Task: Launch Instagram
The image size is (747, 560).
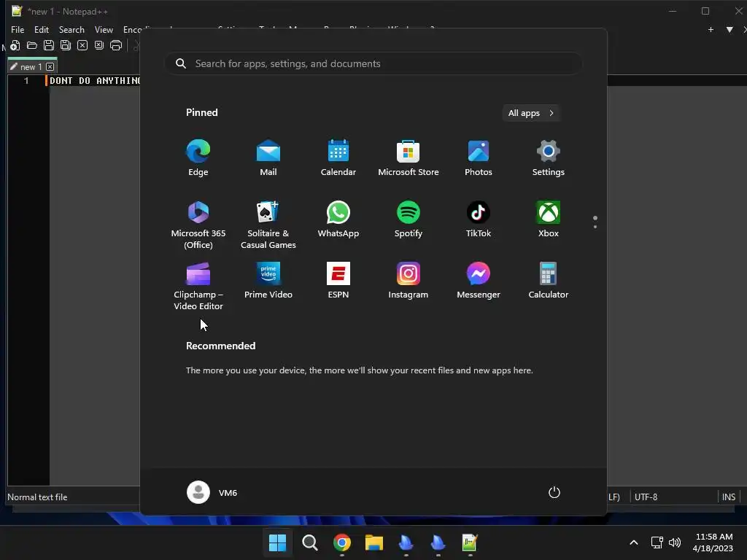Action: (409, 280)
